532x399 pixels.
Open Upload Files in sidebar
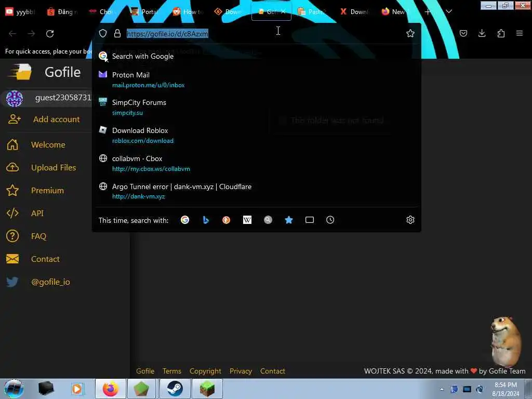point(54,168)
